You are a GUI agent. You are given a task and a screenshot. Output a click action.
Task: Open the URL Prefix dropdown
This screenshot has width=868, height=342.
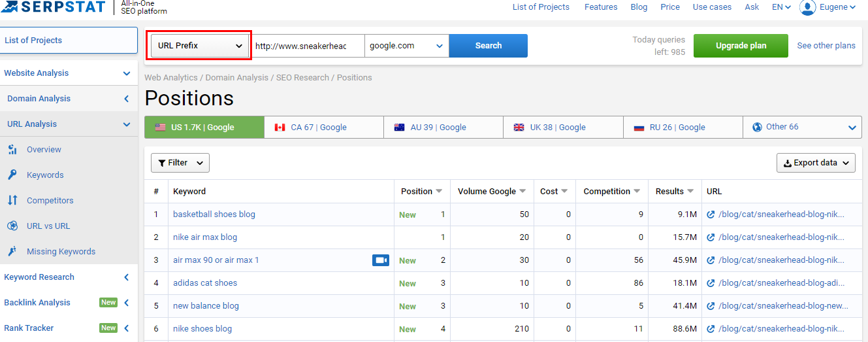click(x=200, y=46)
